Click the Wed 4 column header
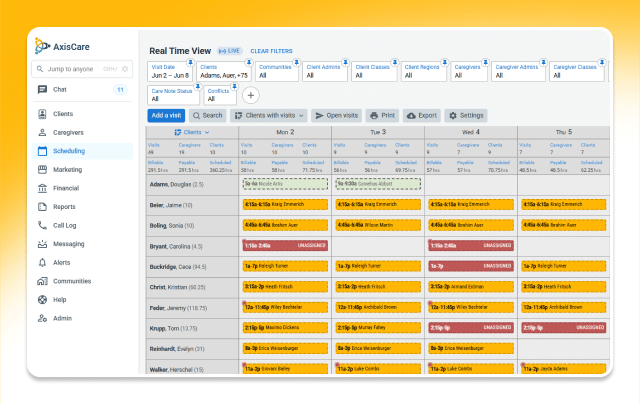640x404 pixels. [x=471, y=132]
